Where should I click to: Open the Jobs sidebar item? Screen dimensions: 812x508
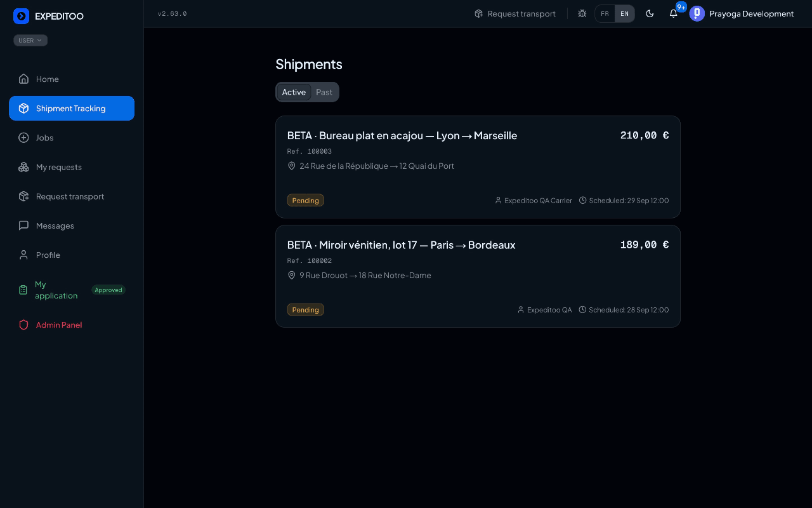coord(72,138)
